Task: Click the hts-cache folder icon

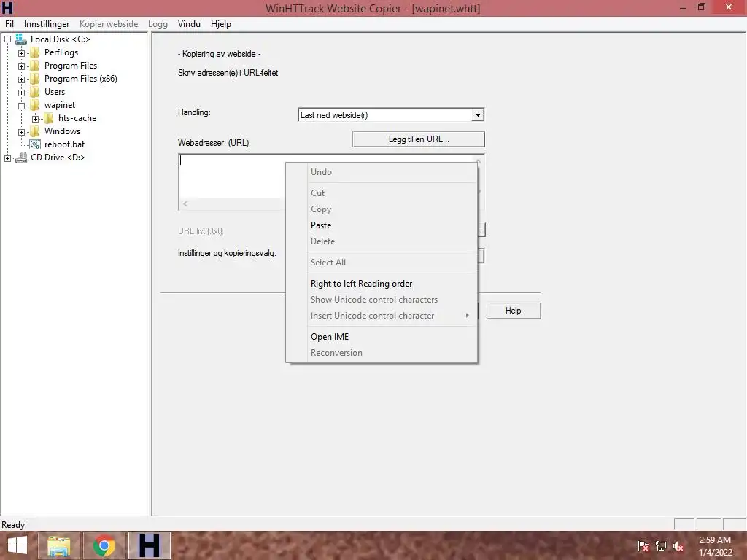Action: [x=49, y=118]
